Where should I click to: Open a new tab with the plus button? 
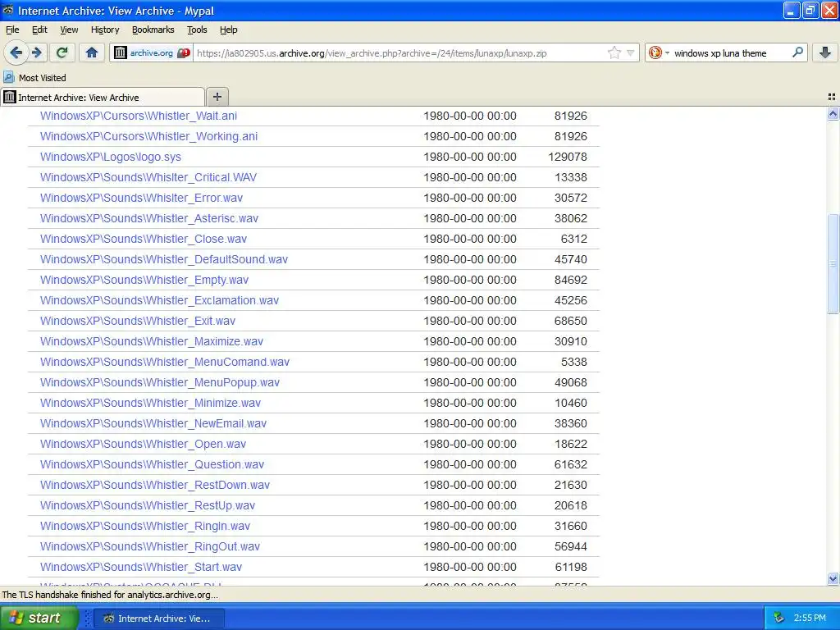217,97
